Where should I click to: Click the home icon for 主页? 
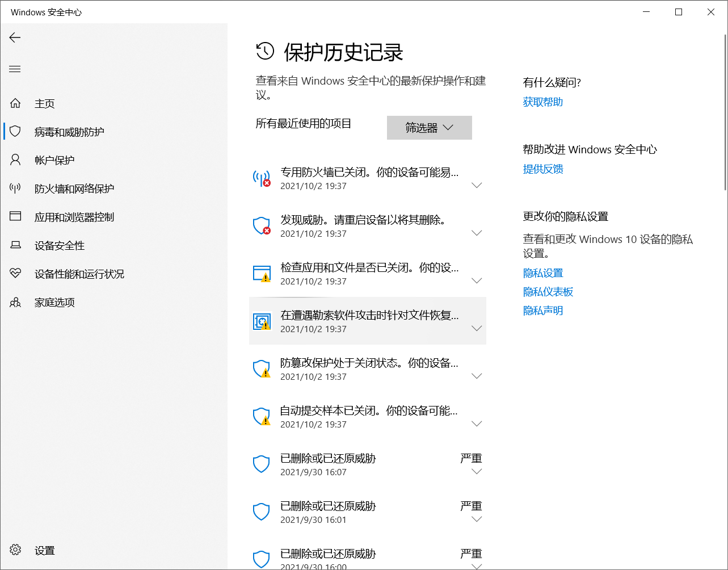pos(15,103)
